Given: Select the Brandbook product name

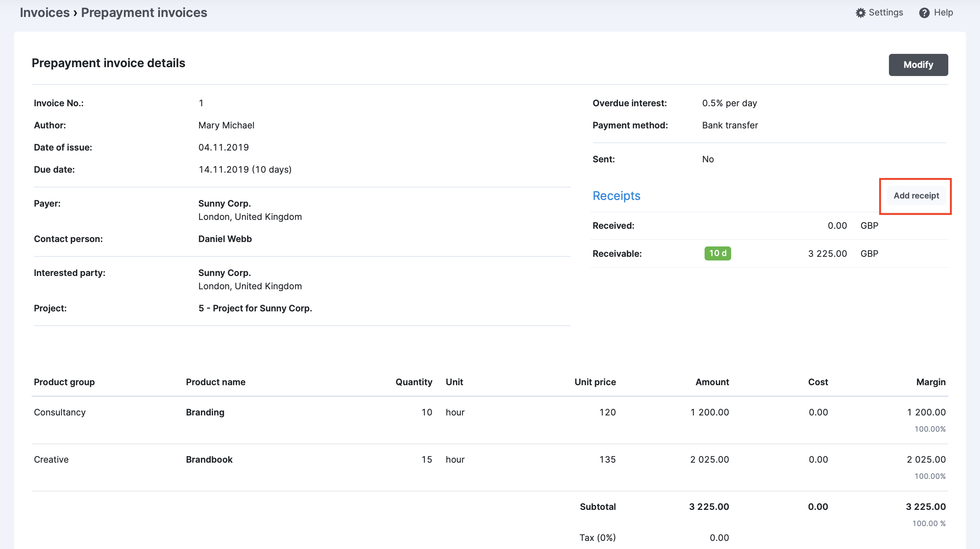Looking at the screenshot, I should coord(209,460).
